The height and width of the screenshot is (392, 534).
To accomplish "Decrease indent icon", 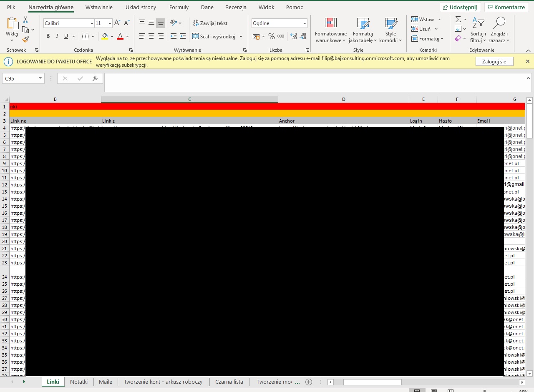I will click(174, 36).
